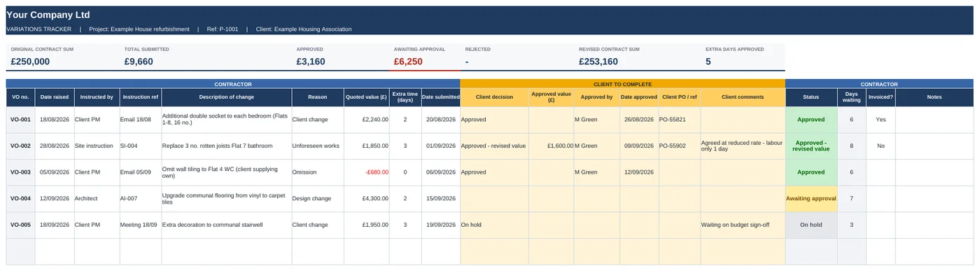Click the 'Meeting 18/09' instruction ref cell
Image resolution: width=980 pixels, height=271 pixels.
[x=141, y=225]
